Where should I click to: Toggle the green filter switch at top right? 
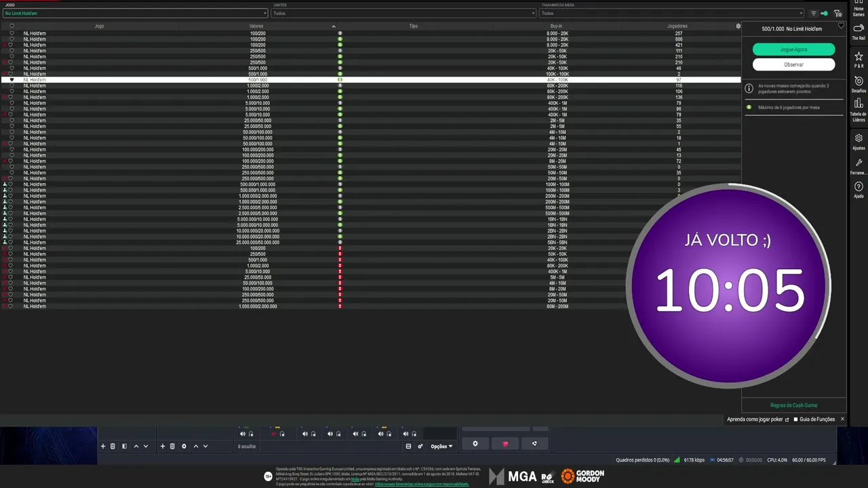(x=825, y=14)
